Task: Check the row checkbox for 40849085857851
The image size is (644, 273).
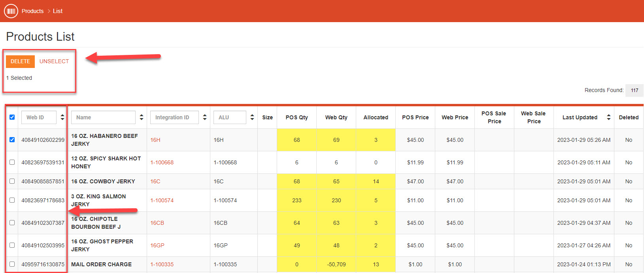Action: 12,181
